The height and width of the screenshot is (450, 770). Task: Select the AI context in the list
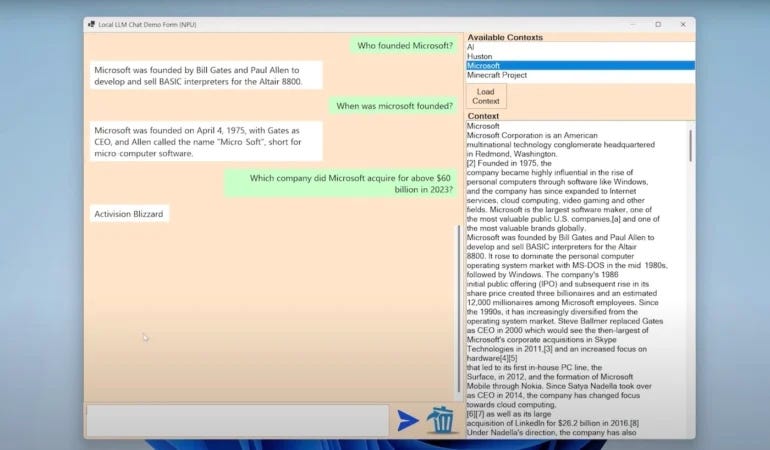tap(580, 47)
